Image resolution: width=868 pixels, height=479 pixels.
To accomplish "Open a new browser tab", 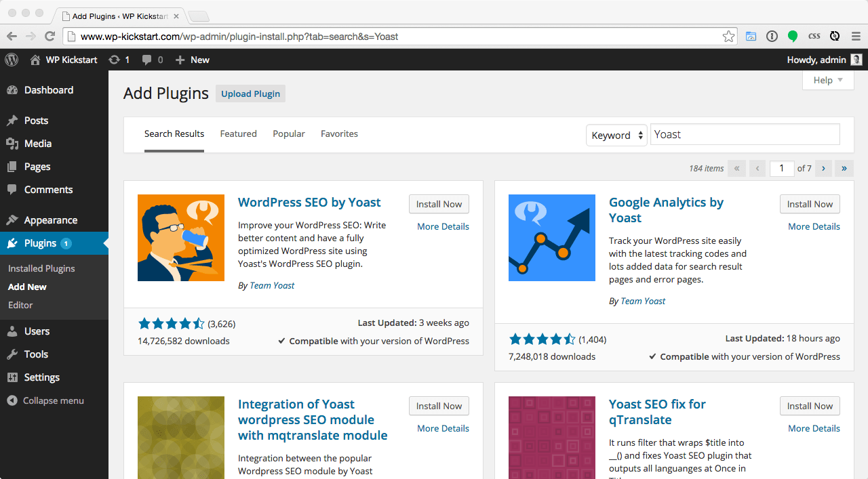I will (198, 16).
